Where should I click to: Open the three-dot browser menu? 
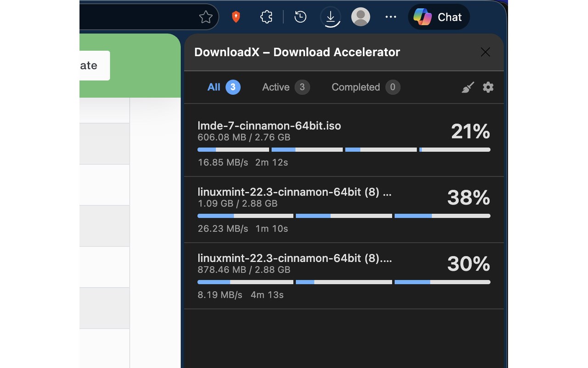[x=390, y=17]
